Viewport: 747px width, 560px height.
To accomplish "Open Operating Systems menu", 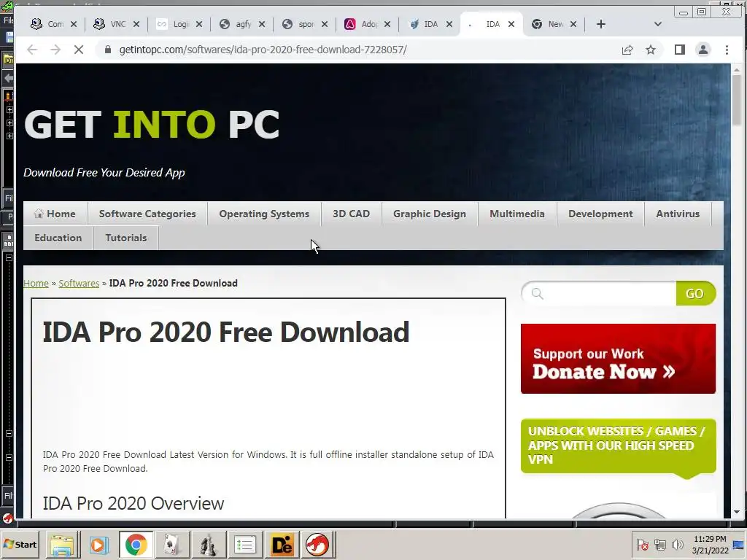I will click(x=264, y=214).
